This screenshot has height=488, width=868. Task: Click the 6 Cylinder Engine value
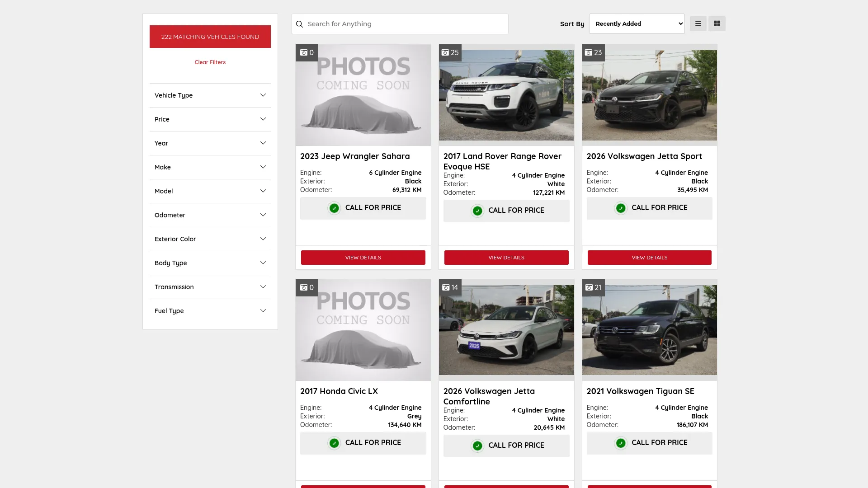coord(395,173)
